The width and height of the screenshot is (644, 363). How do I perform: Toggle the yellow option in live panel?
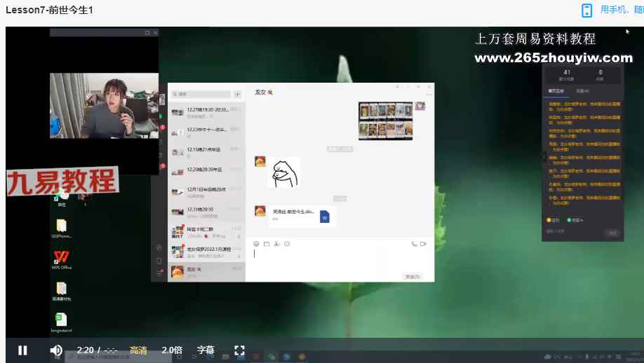pyautogui.click(x=553, y=220)
